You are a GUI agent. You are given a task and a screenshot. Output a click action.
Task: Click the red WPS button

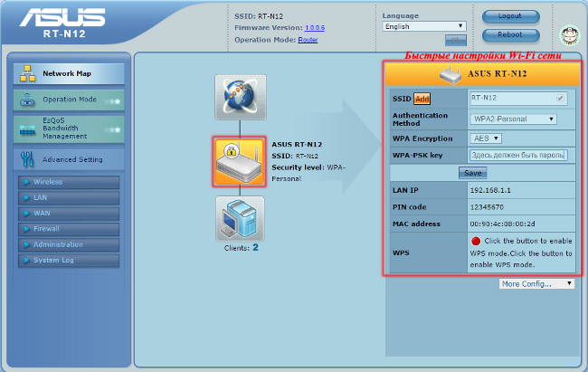tap(476, 241)
